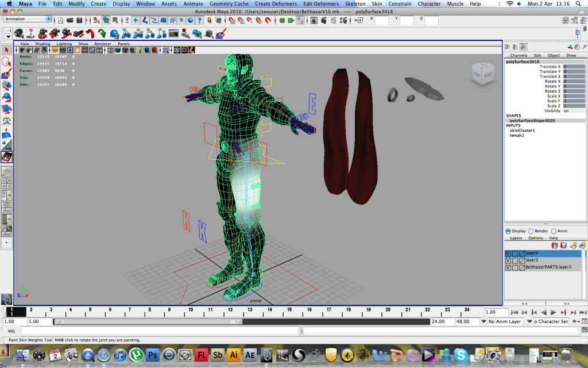Click the Paint Skin Weights tool icon

click(x=7, y=156)
